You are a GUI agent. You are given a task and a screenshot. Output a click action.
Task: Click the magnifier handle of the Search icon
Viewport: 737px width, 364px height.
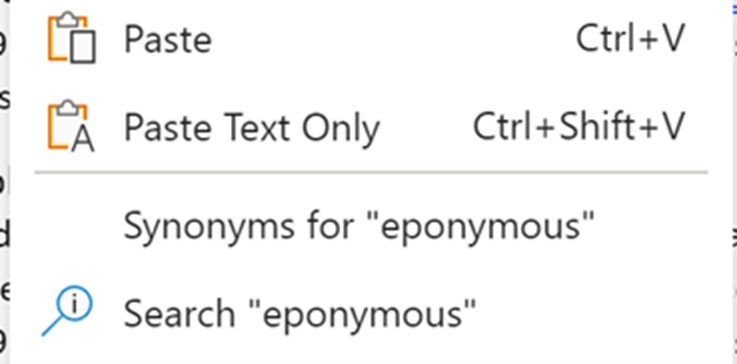pyautogui.click(x=52, y=326)
